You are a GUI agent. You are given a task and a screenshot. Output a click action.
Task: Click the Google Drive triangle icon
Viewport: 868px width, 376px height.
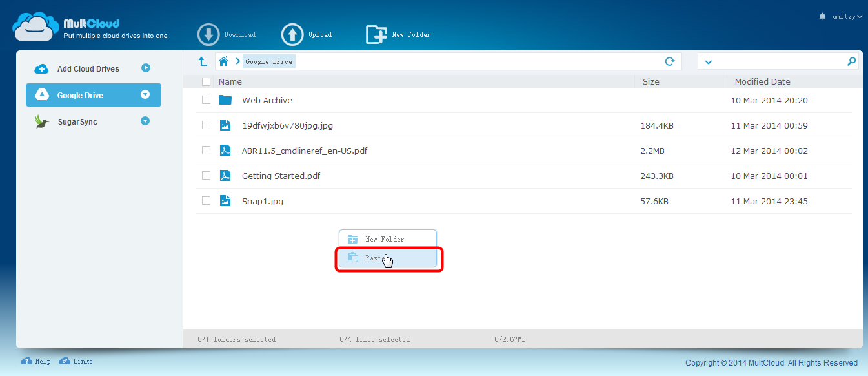tap(41, 95)
